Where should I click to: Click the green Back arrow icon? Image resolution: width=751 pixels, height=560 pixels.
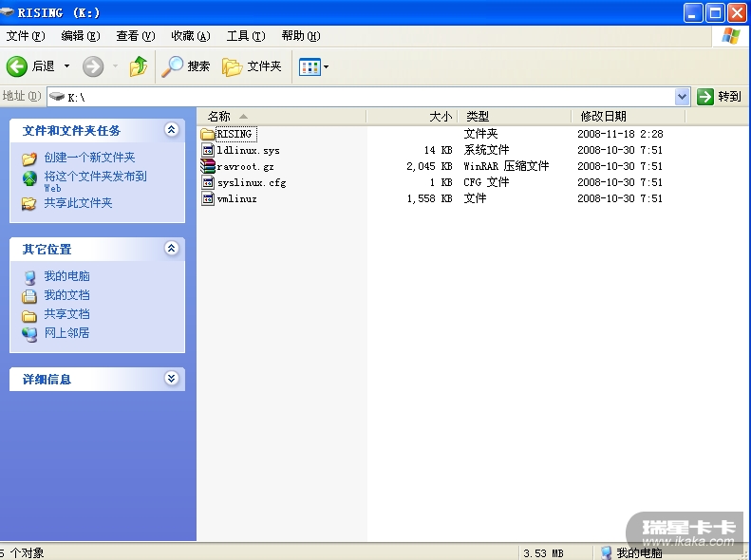coord(17,66)
